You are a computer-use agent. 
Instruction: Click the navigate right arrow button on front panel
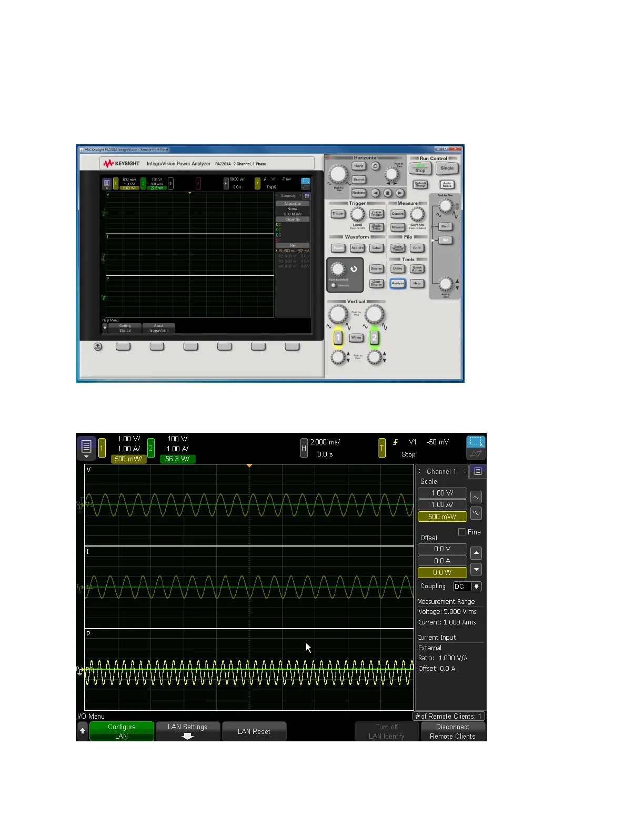tap(400, 193)
